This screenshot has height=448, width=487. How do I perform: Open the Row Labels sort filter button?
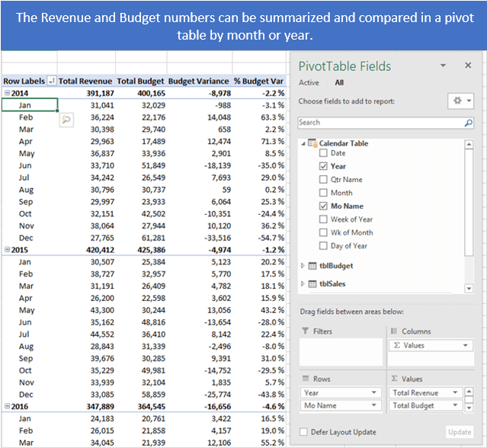51,81
